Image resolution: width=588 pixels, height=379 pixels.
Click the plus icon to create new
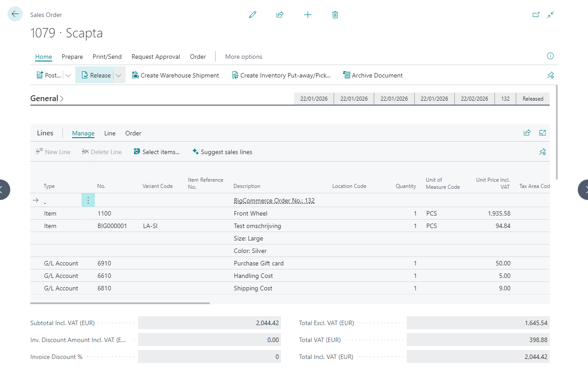tap(308, 15)
